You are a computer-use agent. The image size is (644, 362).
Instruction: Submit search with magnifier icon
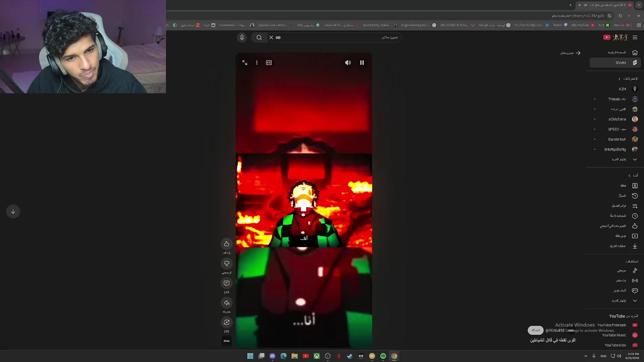click(x=259, y=37)
